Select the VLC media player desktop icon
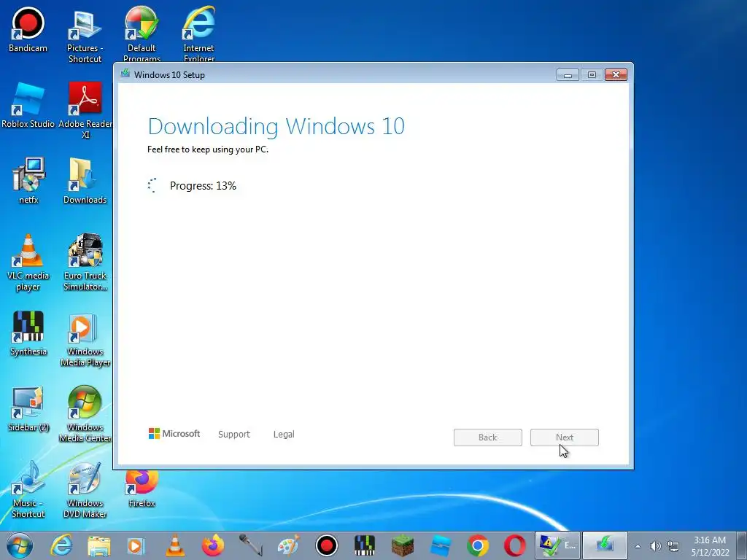Image resolution: width=747 pixels, height=560 pixels. (28, 262)
